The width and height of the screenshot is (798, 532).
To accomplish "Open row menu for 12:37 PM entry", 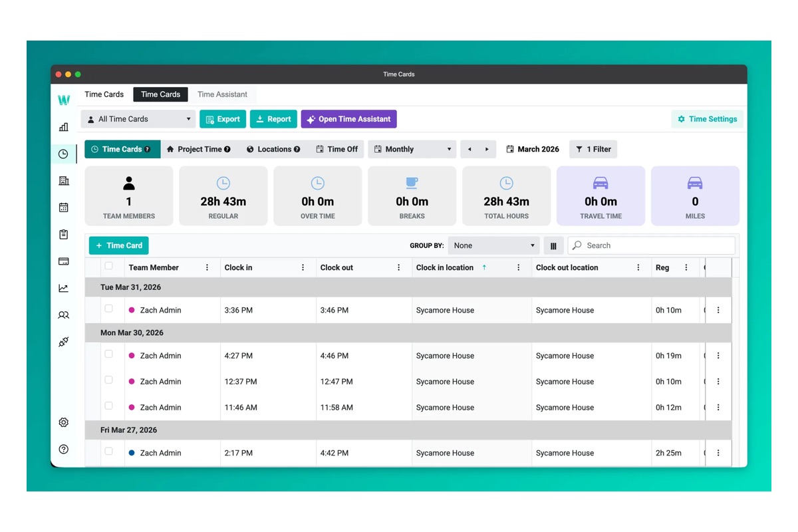I will (718, 382).
